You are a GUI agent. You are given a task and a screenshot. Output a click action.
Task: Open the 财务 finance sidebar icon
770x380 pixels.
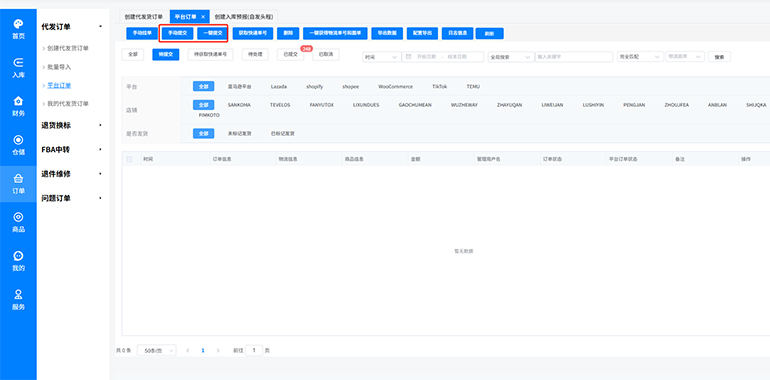(18, 107)
